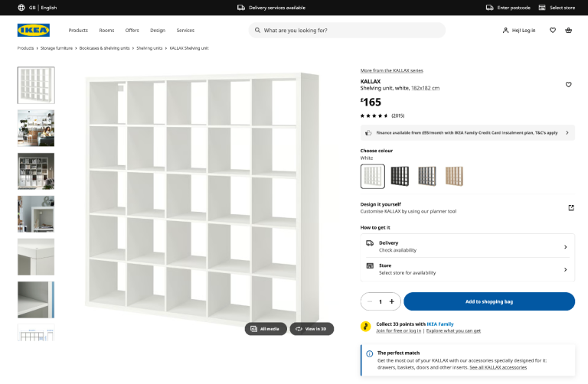Select corner detail close-up thumbnail
Screen dimensions: 588x384
36,257
